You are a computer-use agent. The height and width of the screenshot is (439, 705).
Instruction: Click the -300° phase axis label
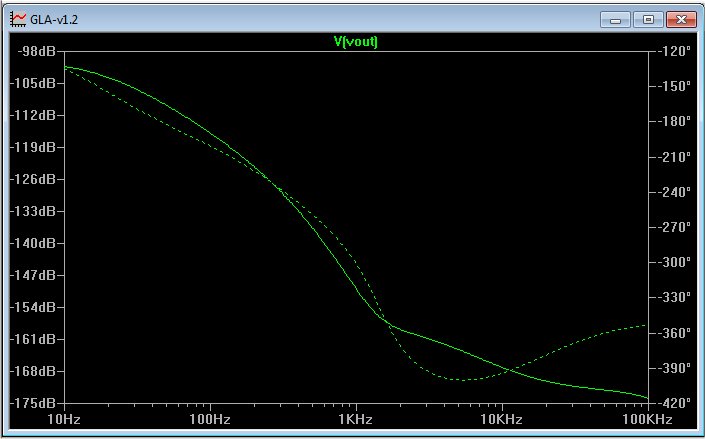pos(674,262)
